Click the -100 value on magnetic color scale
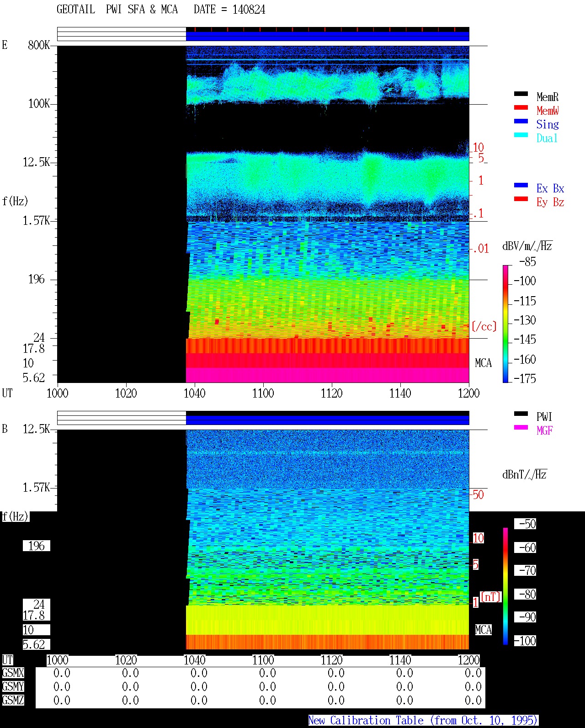This screenshot has width=585, height=728. coord(525,641)
